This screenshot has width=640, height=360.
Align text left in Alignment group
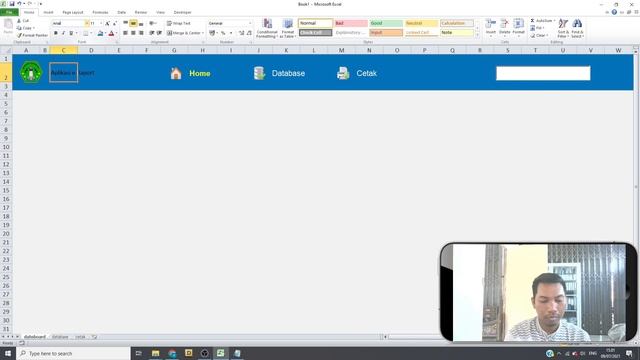125,33
